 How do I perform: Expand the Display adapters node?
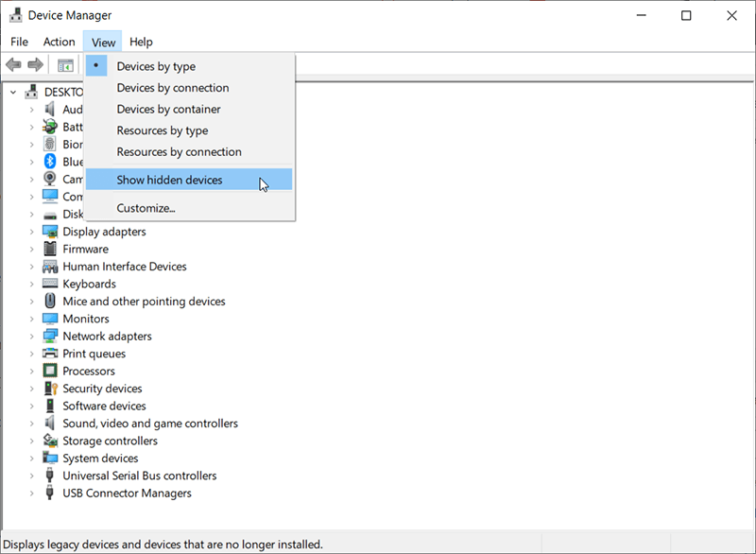(x=31, y=232)
